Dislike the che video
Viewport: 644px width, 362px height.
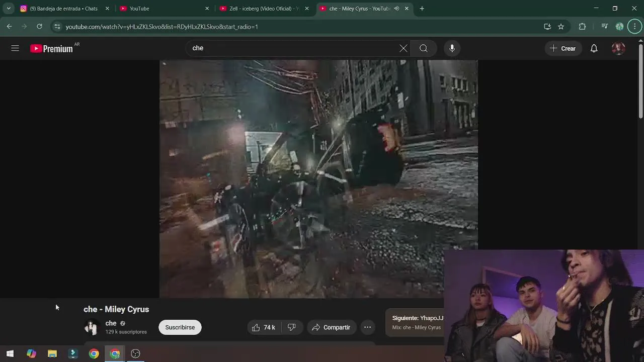coord(292,327)
